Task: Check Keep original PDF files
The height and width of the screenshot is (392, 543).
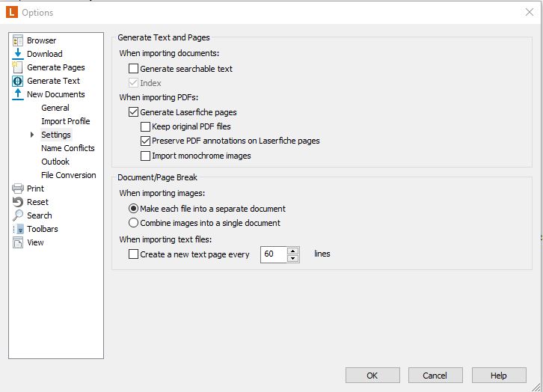Action: click(x=146, y=126)
